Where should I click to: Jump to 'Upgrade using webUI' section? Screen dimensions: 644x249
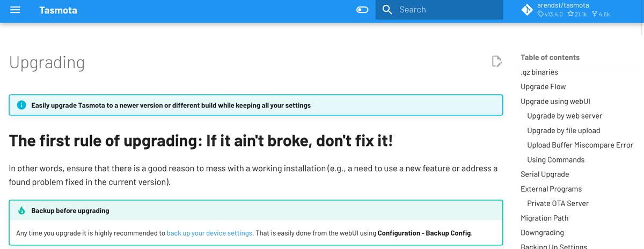point(555,101)
